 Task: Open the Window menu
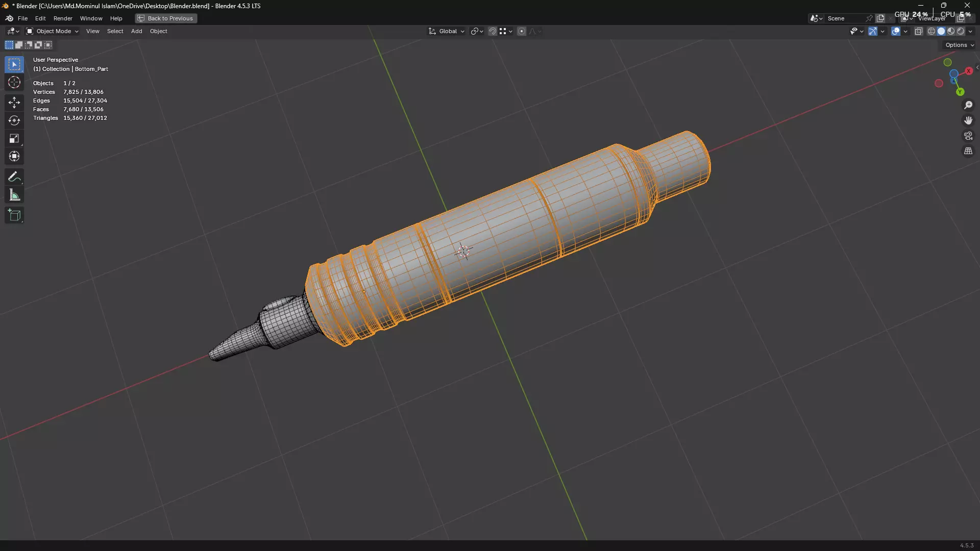point(91,18)
